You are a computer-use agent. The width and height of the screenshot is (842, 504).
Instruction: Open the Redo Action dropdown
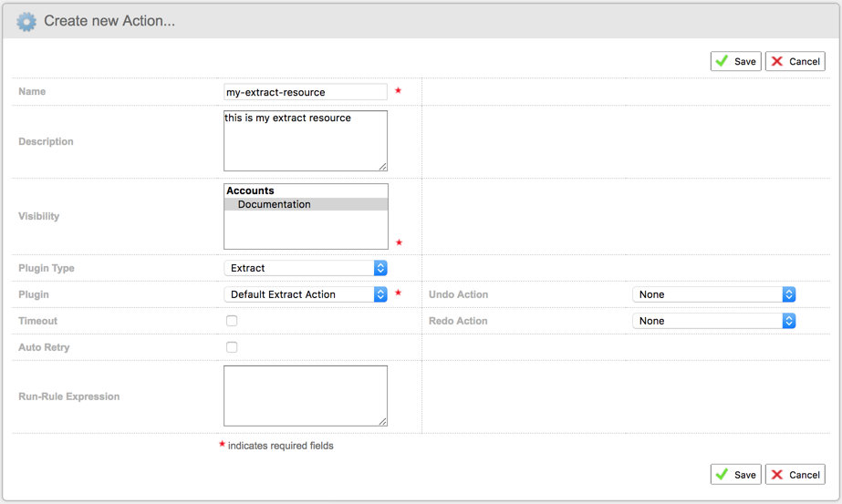point(713,321)
